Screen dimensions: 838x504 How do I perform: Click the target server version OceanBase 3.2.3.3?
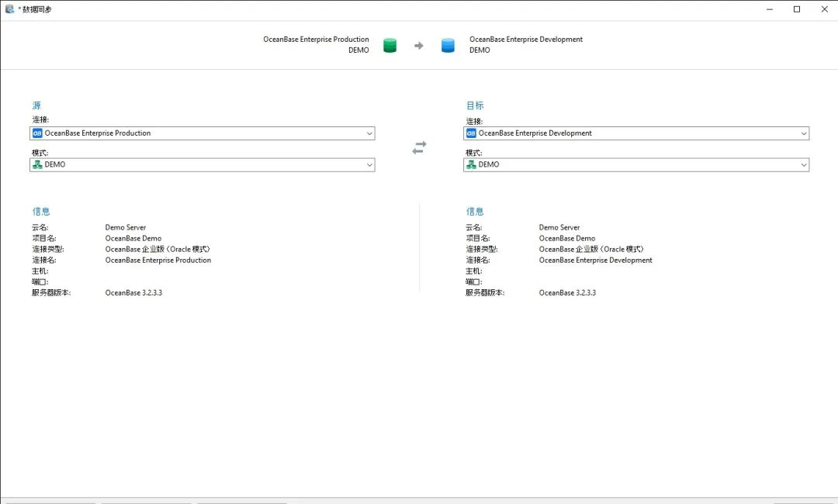(x=567, y=292)
